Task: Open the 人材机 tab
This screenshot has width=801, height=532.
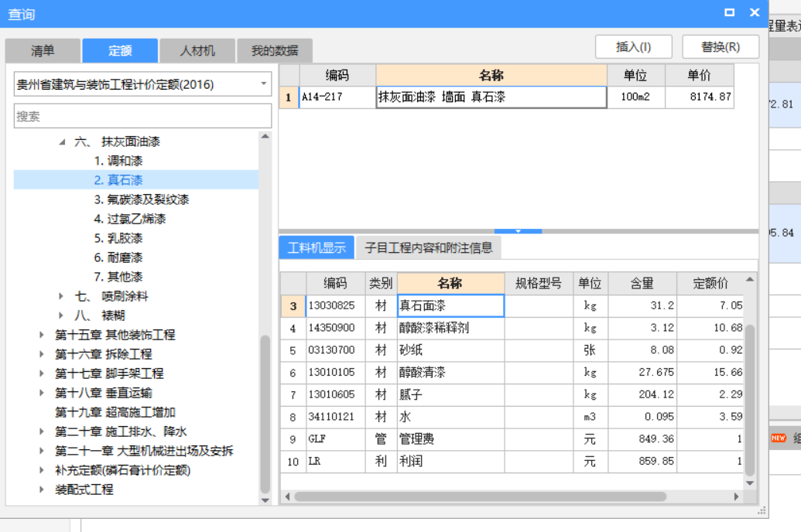Action: coord(197,50)
